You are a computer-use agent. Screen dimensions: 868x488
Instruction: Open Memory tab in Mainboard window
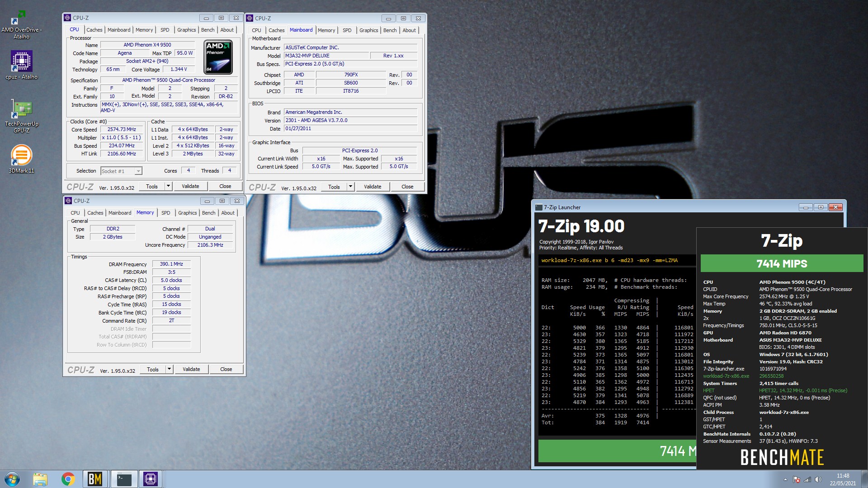(326, 30)
